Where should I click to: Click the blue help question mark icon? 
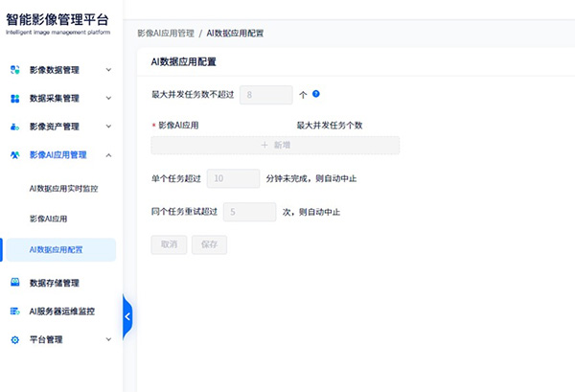point(315,95)
